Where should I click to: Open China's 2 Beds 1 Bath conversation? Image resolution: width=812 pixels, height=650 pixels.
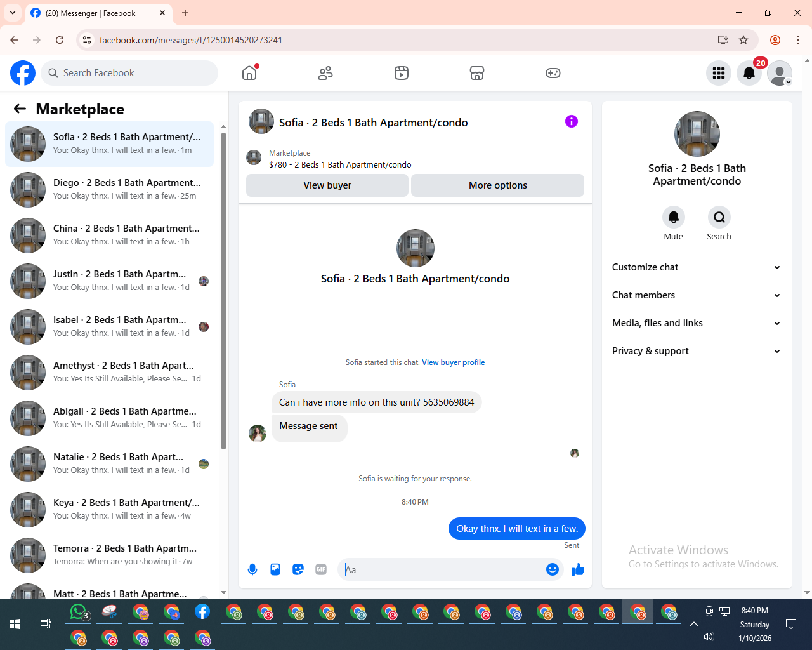pyautogui.click(x=110, y=235)
